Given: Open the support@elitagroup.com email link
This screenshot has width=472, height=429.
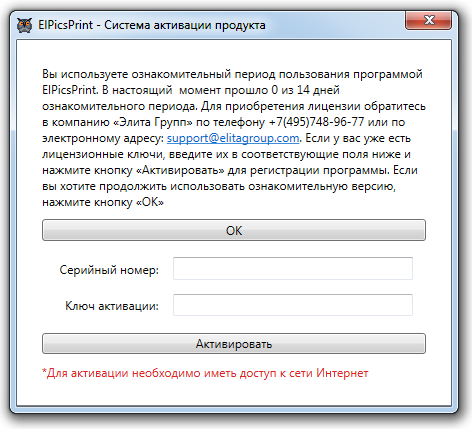Looking at the screenshot, I should [233, 138].
